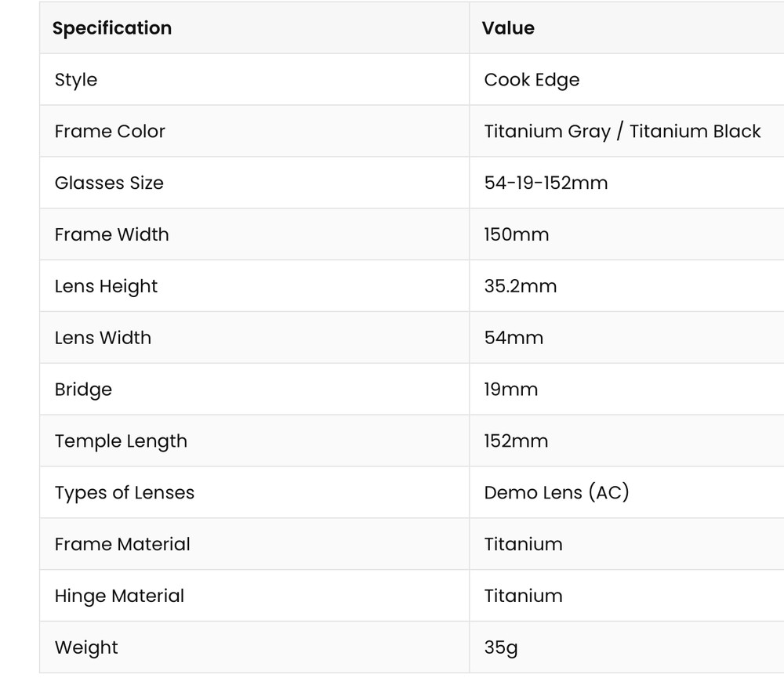Click the "Frame Width" label
Image resolution: width=784 pixels, height=689 pixels.
click(x=111, y=234)
